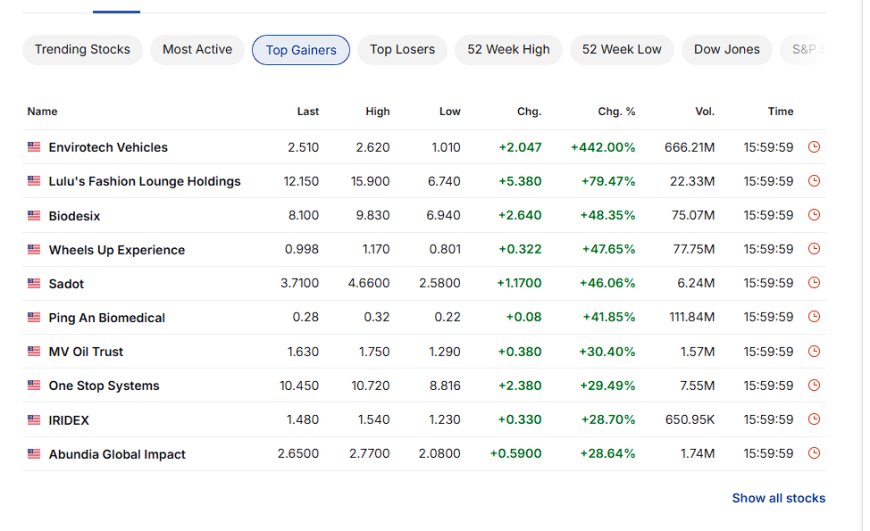Click the Low column header
Viewport: 870px width, 531px height.
pyautogui.click(x=450, y=112)
